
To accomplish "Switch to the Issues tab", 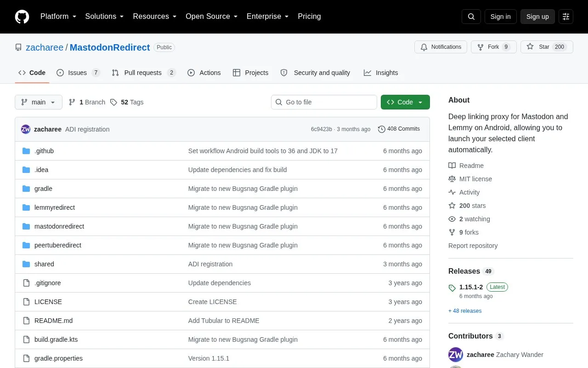I will [x=78, y=73].
